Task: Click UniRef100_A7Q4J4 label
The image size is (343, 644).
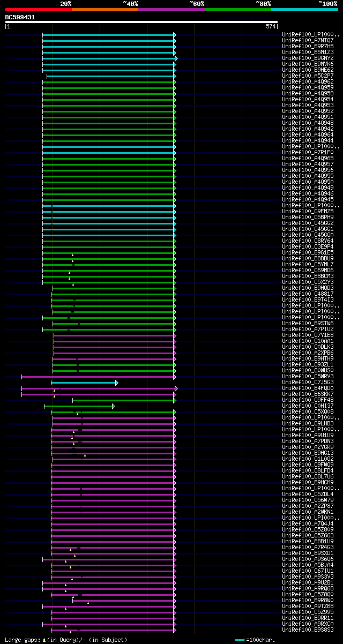Action: pyautogui.click(x=308, y=523)
